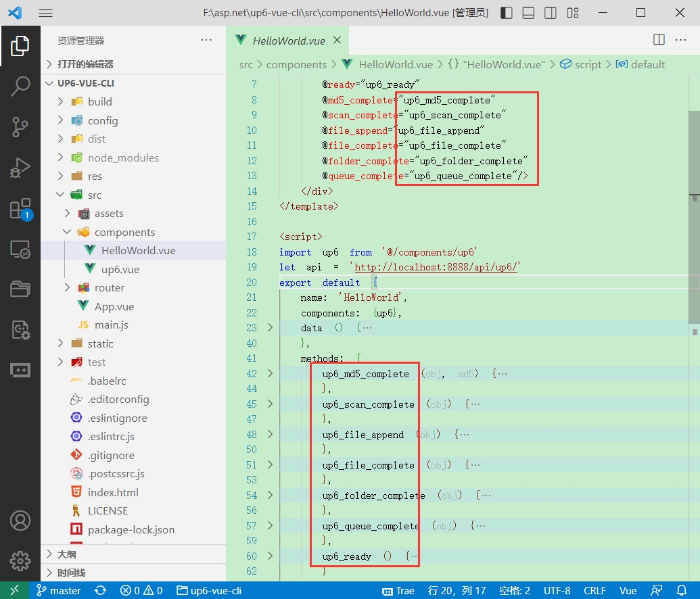700x599 pixels.
Task: Click the Accounts icon
Action: [x=20, y=521]
